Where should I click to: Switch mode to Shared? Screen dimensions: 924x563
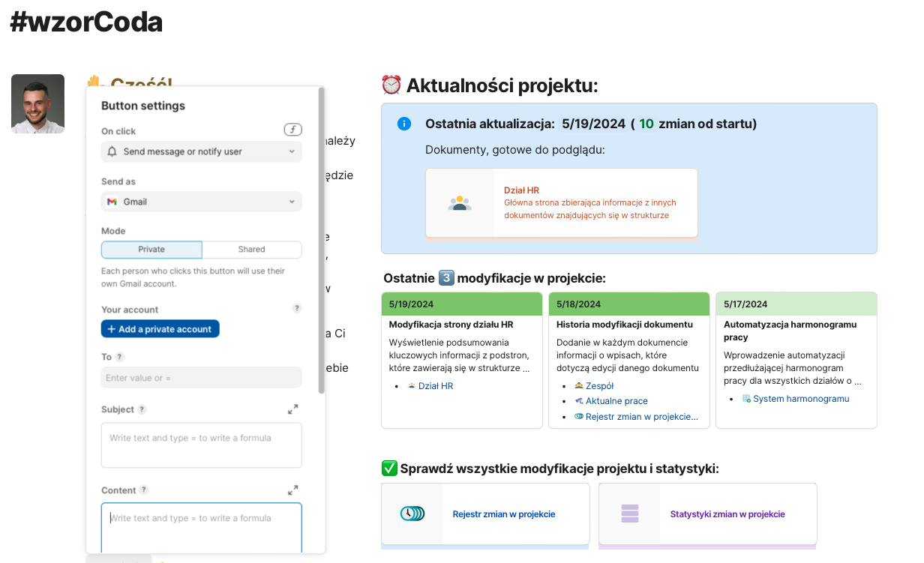tap(251, 250)
